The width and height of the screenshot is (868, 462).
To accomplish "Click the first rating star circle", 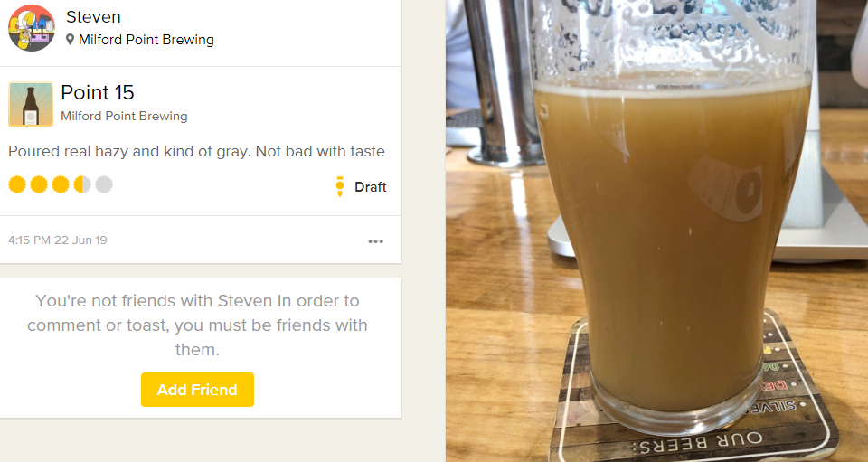I will click(17, 184).
